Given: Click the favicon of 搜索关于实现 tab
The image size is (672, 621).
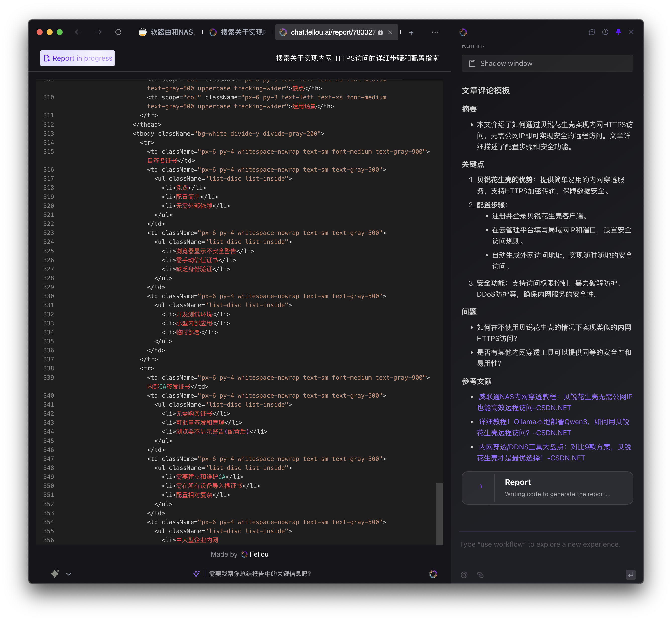Looking at the screenshot, I should (x=213, y=32).
